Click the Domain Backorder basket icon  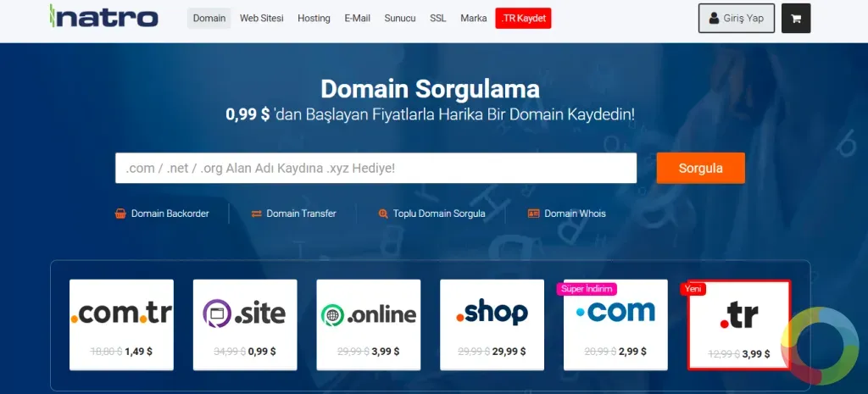point(120,214)
